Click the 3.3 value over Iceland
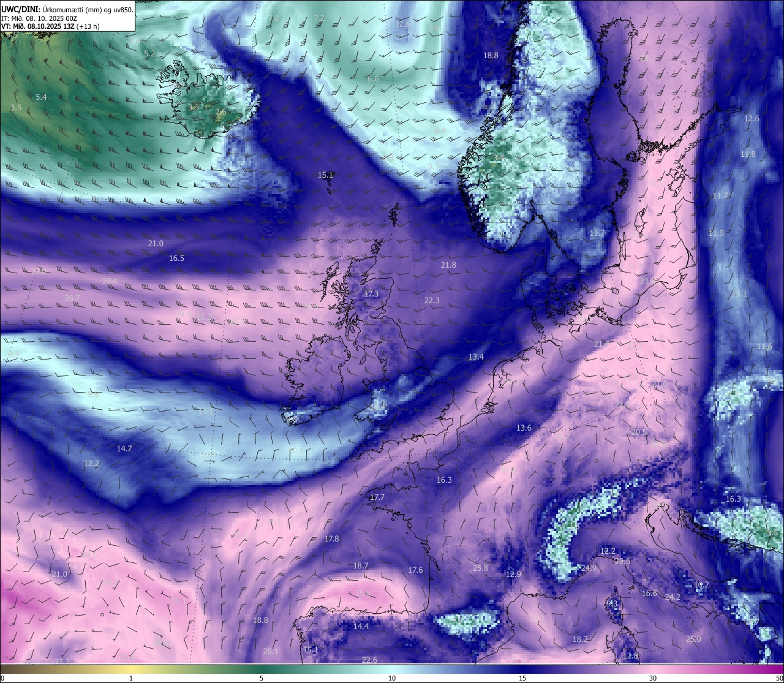The width and height of the screenshot is (784, 683). tap(194, 107)
